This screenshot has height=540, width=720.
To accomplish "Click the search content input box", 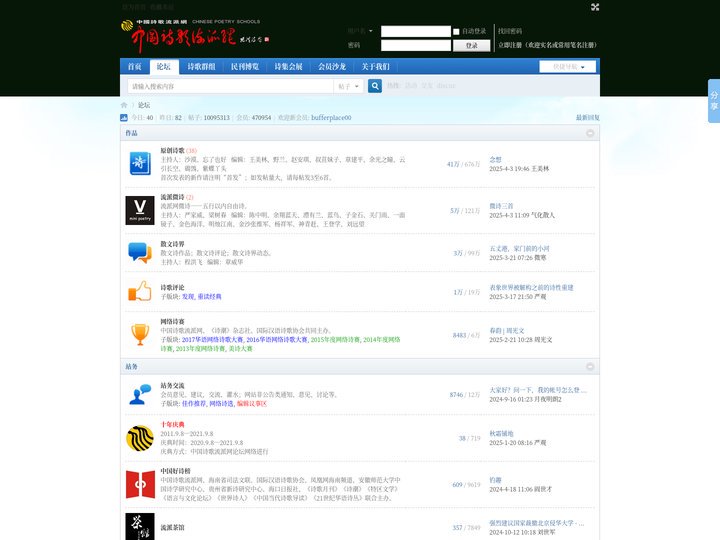I will coord(231,86).
